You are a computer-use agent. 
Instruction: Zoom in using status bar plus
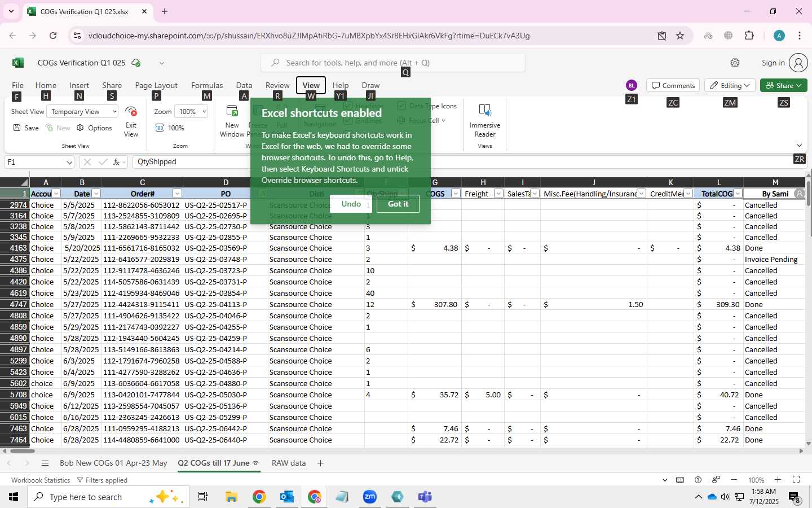(778, 480)
